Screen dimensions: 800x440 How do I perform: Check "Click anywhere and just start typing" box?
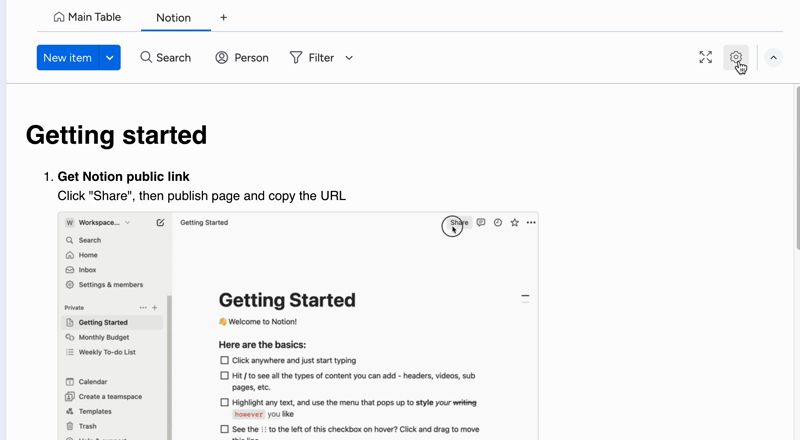225,360
